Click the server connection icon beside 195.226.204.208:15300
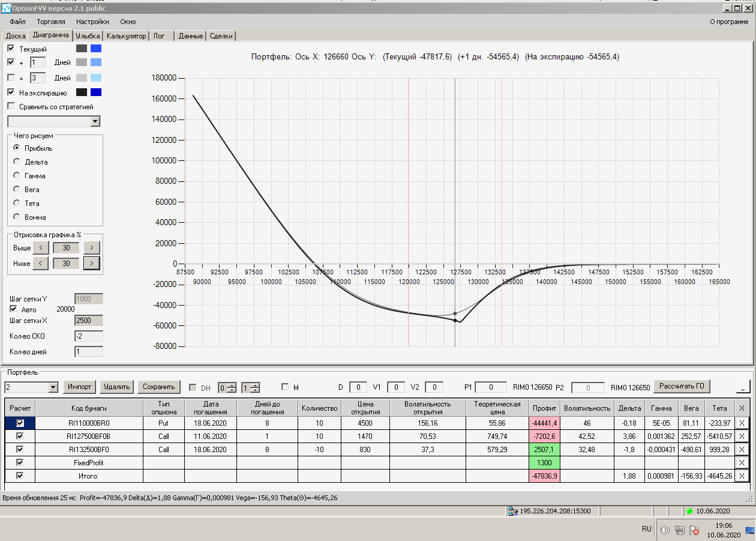 pos(512,511)
